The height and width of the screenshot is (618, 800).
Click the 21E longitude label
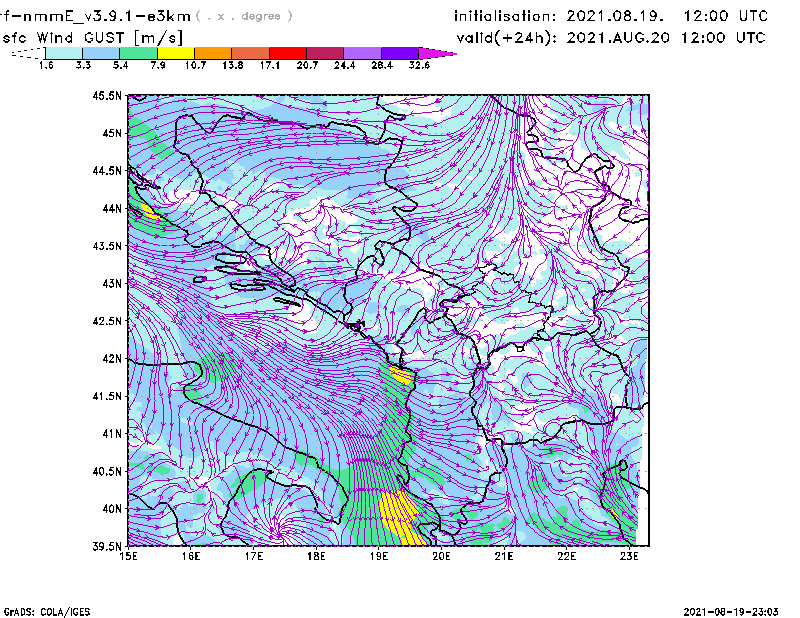[x=504, y=556]
